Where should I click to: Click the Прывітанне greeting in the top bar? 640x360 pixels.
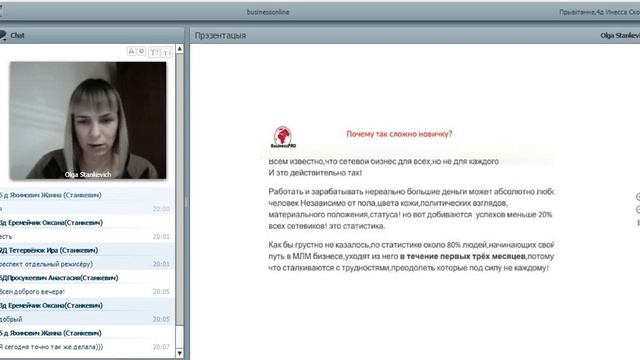tap(599, 12)
